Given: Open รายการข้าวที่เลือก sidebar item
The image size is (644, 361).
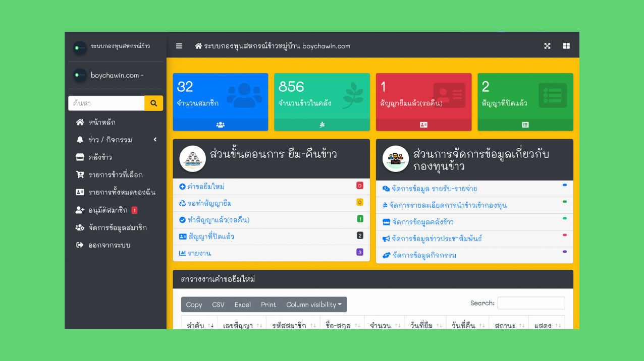Looking at the screenshot, I should point(116,174).
